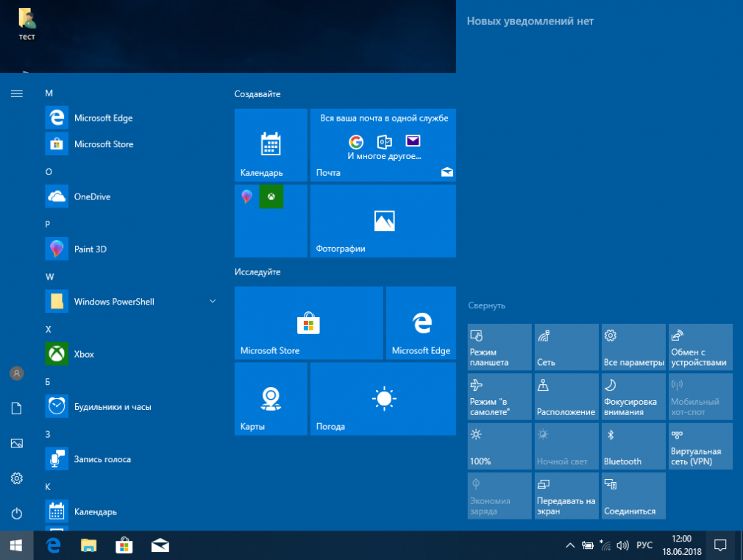This screenshot has height=560, width=743.
Task: Open Календарь in the app list
Action: [130, 511]
